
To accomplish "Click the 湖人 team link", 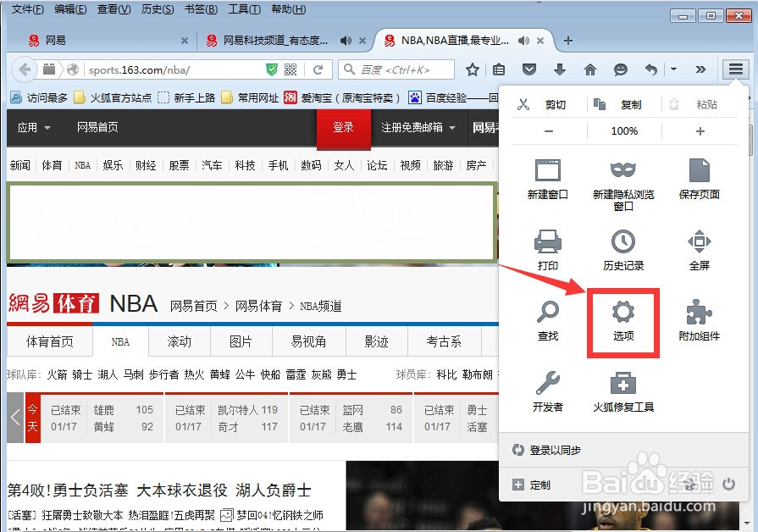I will [x=108, y=374].
